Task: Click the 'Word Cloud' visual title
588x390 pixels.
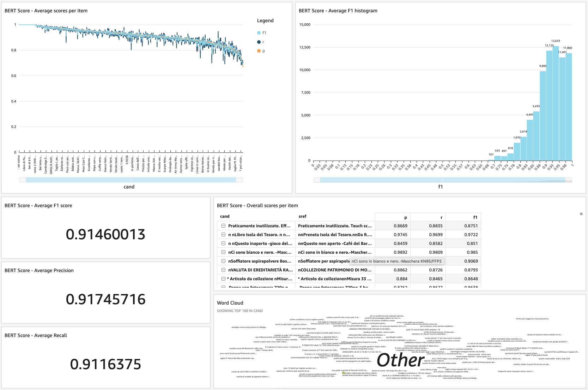Action: pyautogui.click(x=230, y=303)
